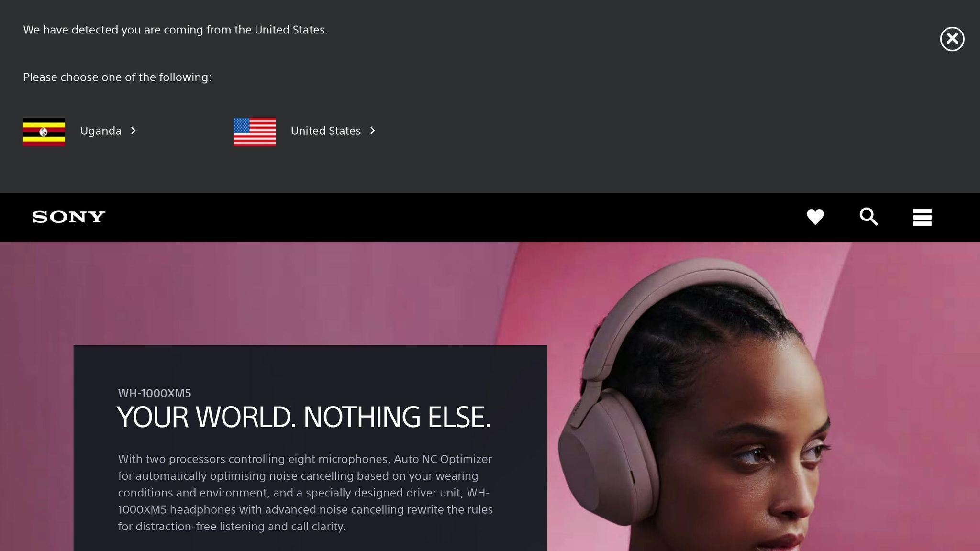Viewport: 980px width, 551px height.
Task: Close the country detection banner
Action: pos(952,39)
